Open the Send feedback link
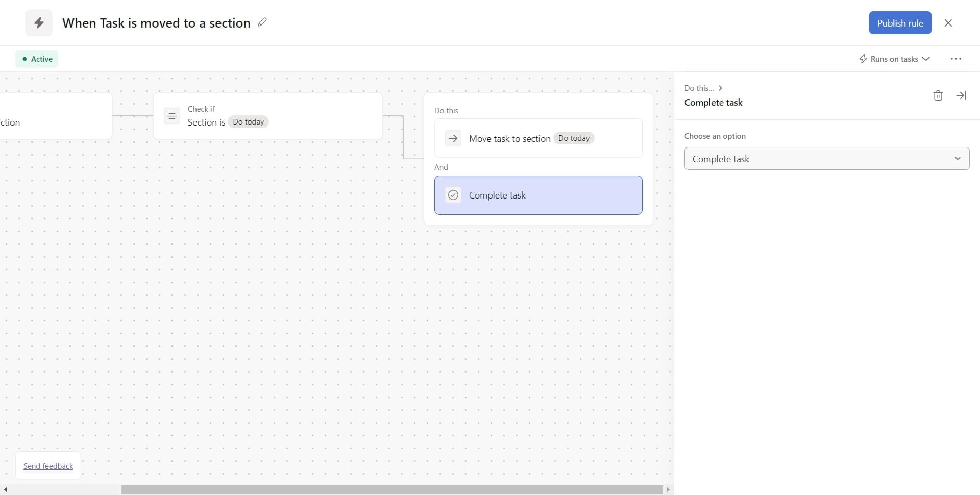The width and height of the screenshot is (980, 495). (x=48, y=466)
